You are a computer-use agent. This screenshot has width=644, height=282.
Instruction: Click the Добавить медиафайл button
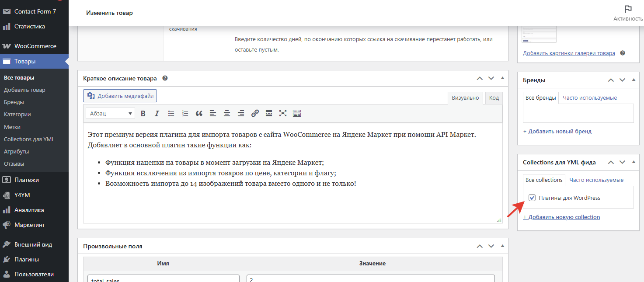(120, 96)
